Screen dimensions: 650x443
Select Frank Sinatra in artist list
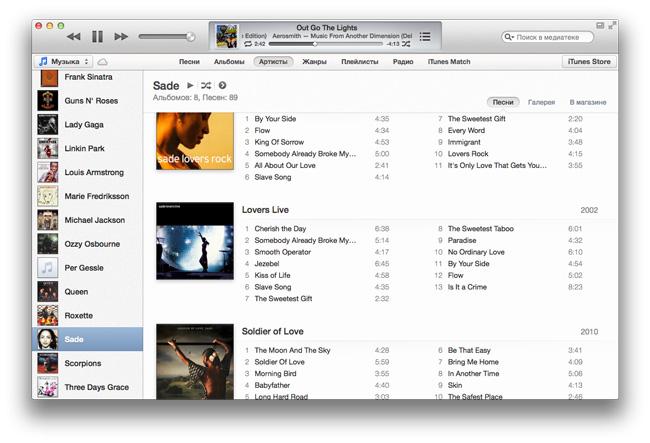pyautogui.click(x=87, y=77)
